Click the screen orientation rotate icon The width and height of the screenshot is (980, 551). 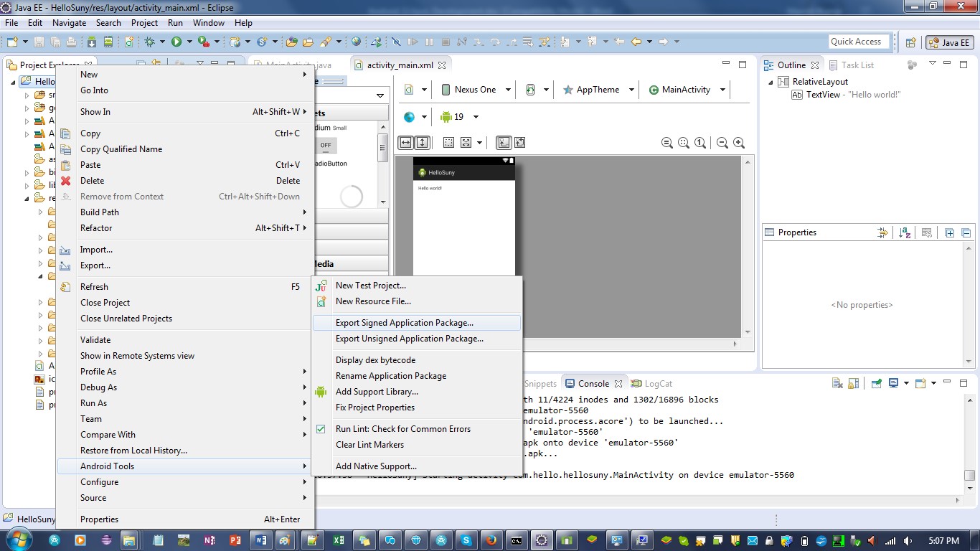[x=531, y=90]
